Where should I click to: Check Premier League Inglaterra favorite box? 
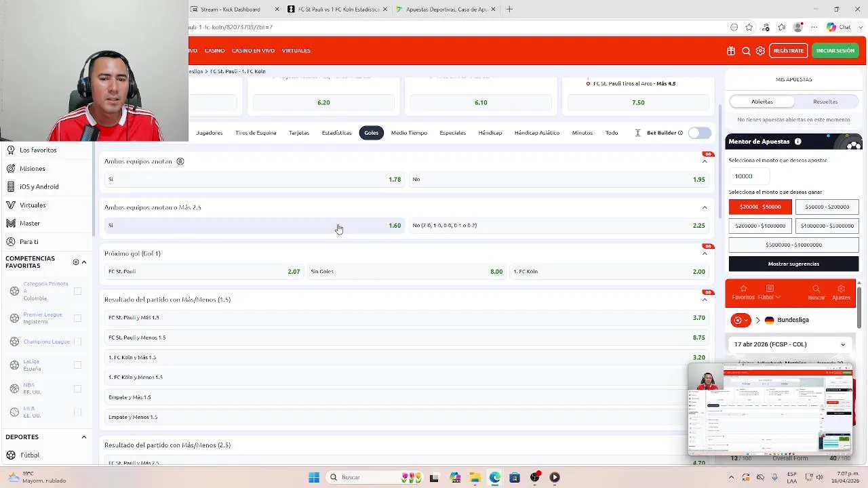tap(77, 318)
